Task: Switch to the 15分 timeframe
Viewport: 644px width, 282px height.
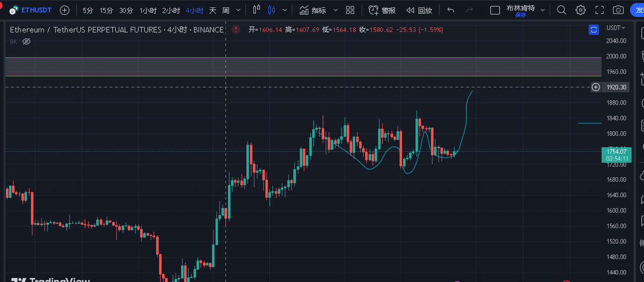Action: click(106, 10)
